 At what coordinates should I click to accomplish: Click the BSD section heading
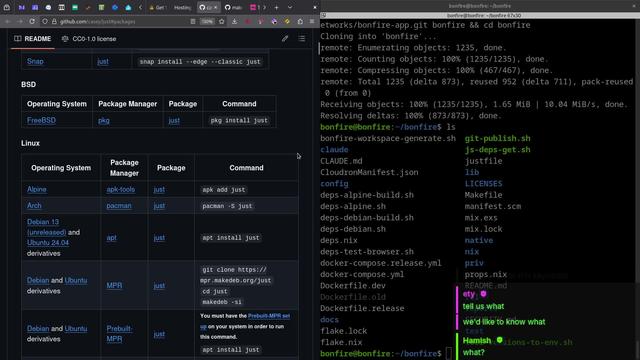click(29, 84)
